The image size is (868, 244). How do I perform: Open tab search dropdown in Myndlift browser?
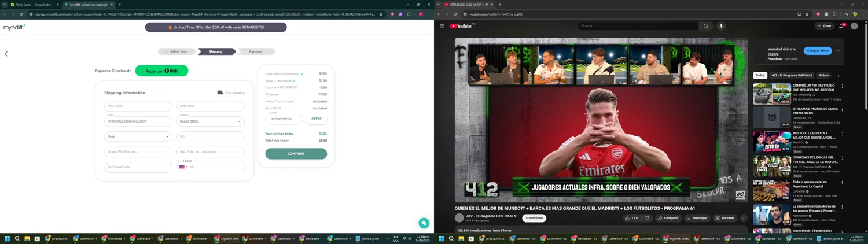pos(4,5)
